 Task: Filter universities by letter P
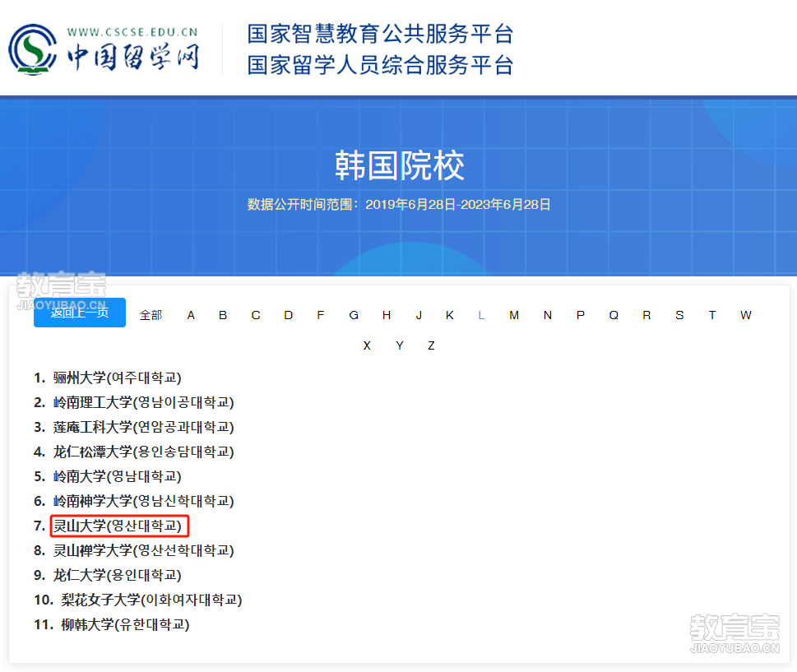[x=581, y=315]
